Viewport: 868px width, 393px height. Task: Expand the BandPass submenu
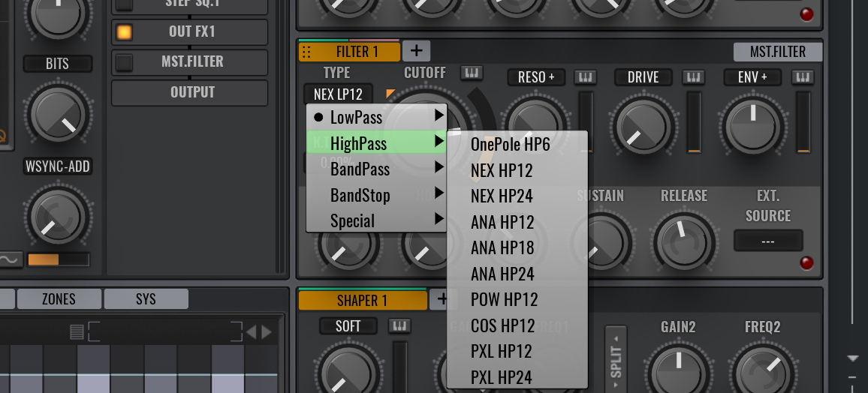click(x=376, y=169)
